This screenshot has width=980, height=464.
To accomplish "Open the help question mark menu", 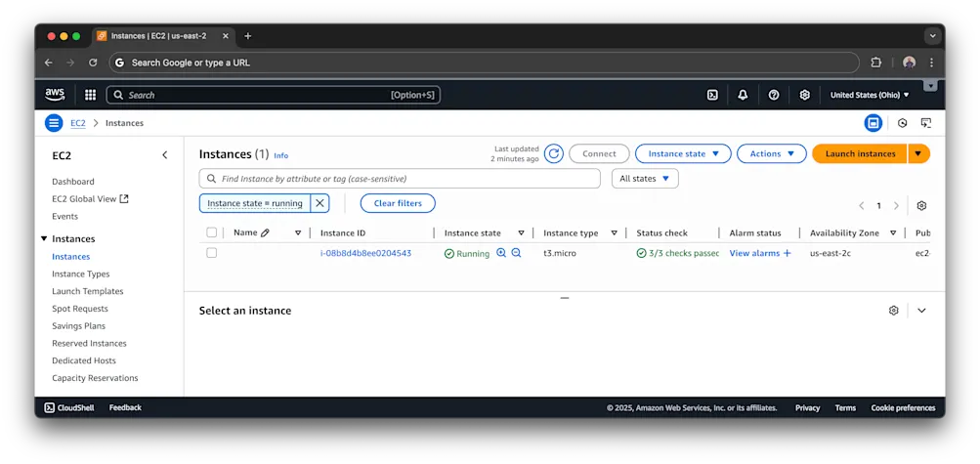I will [774, 95].
